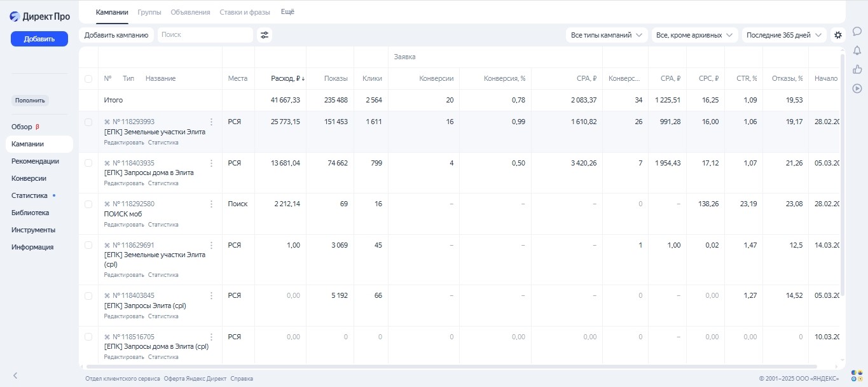Image resolution: width=868 pixels, height=387 pixels.
Task: Collapse the left sidebar with arrow
Action: click(x=15, y=376)
